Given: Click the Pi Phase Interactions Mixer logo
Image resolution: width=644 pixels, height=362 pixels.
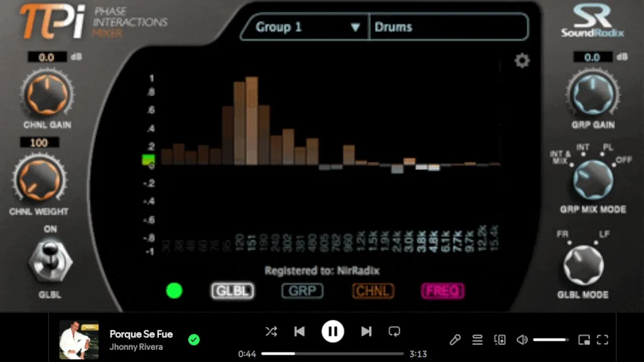Looking at the screenshot, I should (x=93, y=22).
